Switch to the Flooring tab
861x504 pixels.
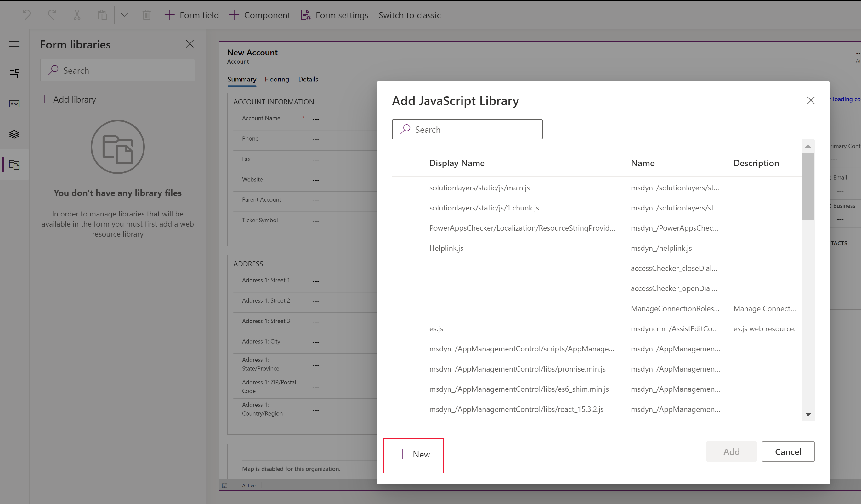click(x=277, y=79)
